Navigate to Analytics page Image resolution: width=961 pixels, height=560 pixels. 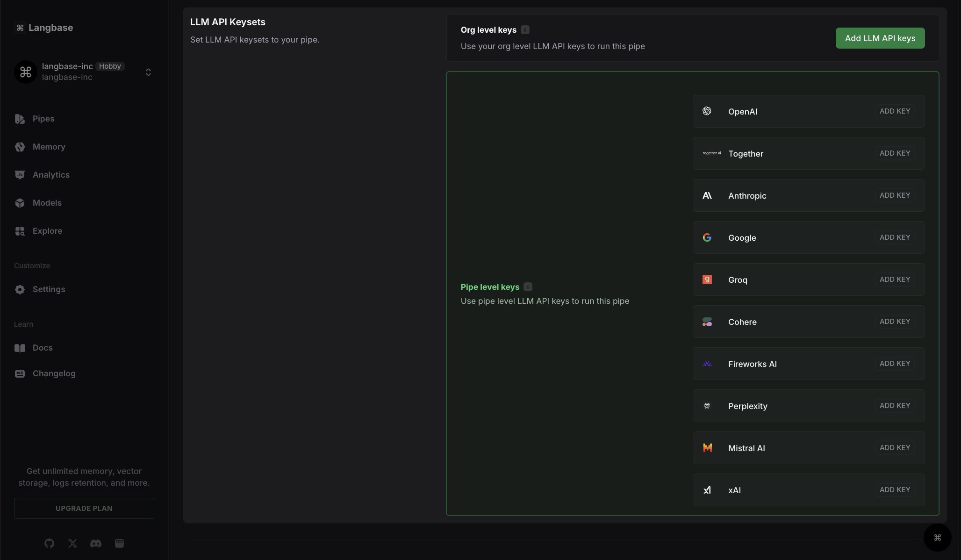[x=51, y=175]
